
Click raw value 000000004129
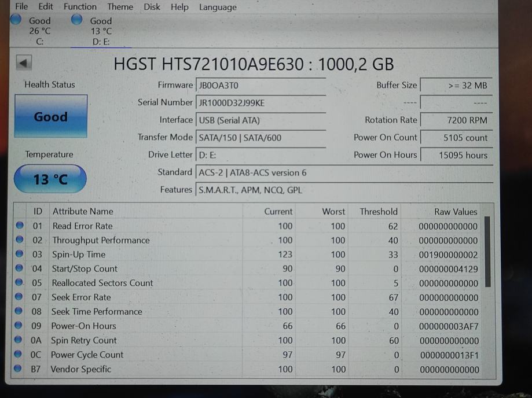449,269
